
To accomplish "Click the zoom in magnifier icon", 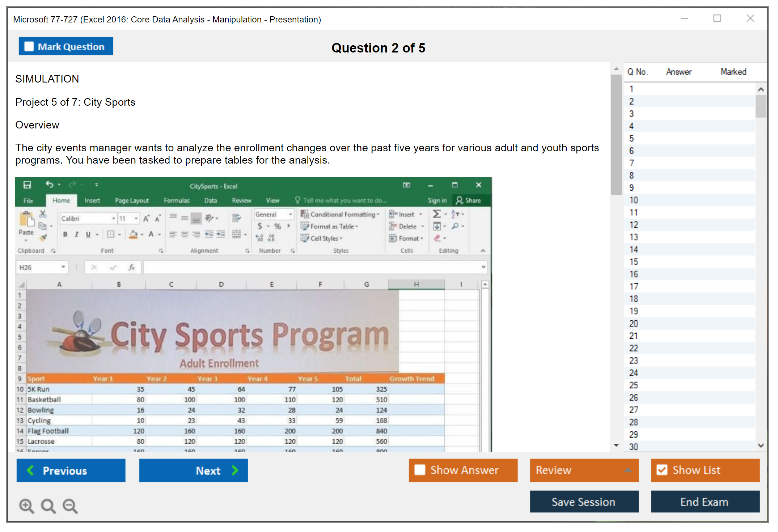I will pos(26,506).
